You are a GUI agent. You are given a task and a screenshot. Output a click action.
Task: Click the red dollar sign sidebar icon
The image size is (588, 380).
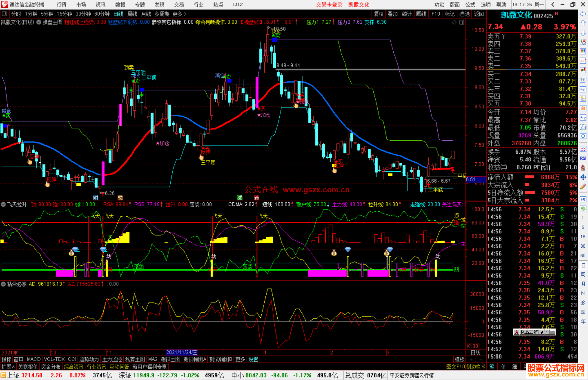pyautogui.click(x=583, y=168)
